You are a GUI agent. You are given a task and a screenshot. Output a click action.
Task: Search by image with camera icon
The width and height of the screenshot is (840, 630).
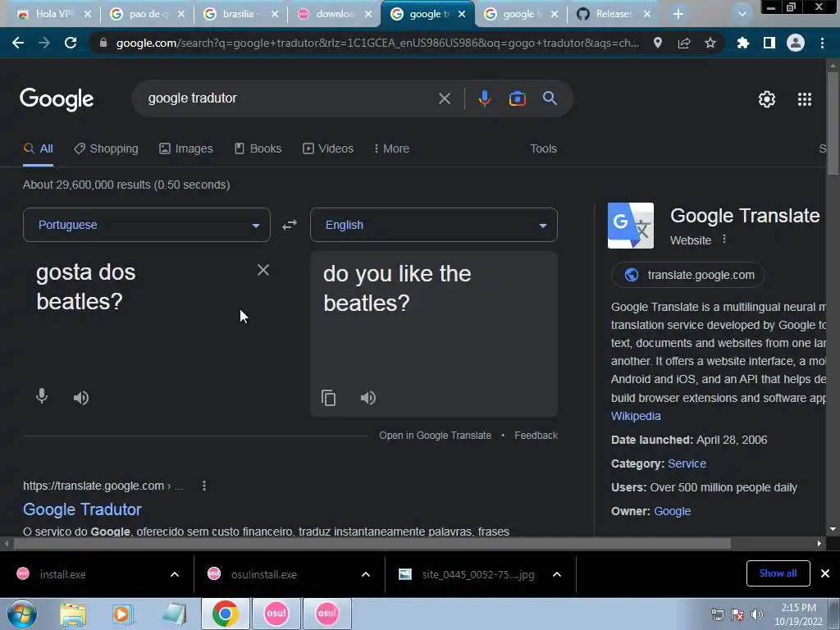(517, 98)
